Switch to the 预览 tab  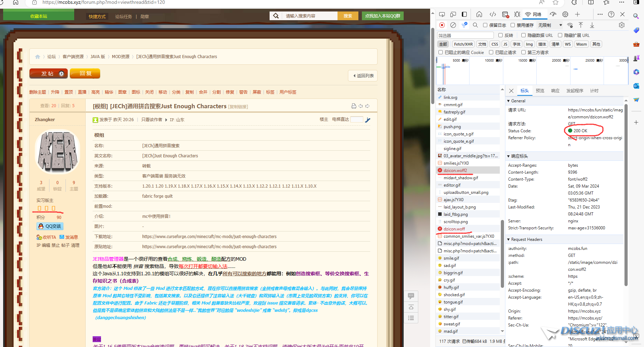(540, 91)
